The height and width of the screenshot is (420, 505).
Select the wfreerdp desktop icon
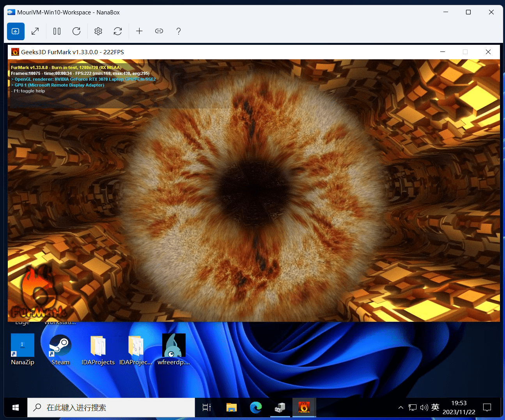174,349
